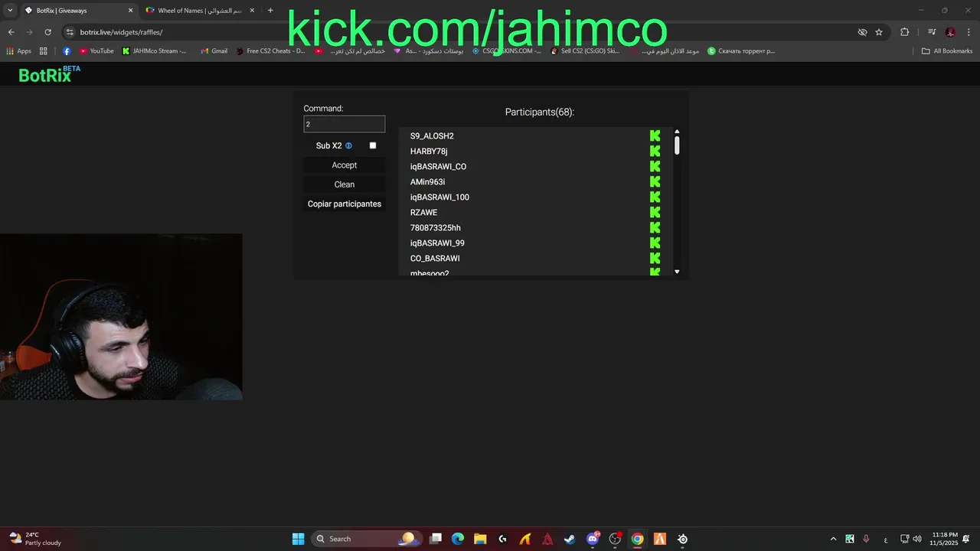Viewport: 980px width, 551px height.
Task: Click the Kick icon beside HARBY78j
Action: pyautogui.click(x=655, y=151)
